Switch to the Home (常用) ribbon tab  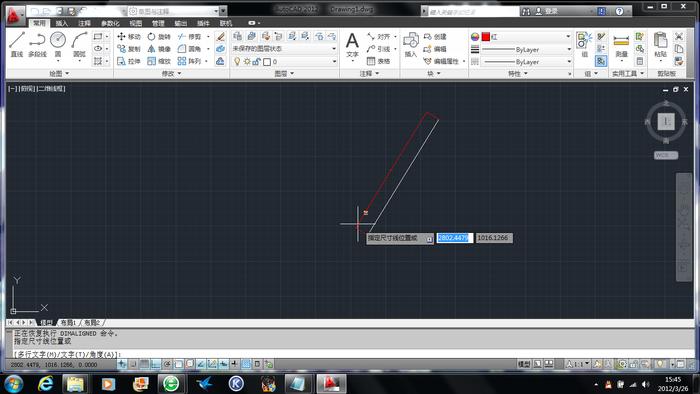coord(39,23)
